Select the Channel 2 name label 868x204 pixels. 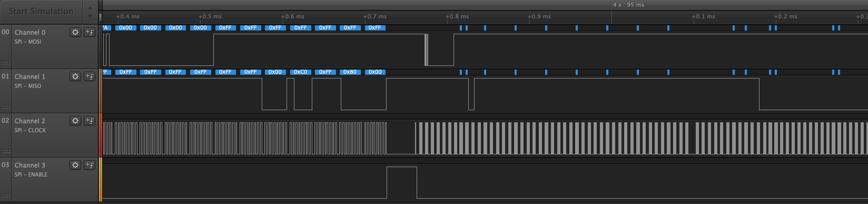click(x=30, y=121)
